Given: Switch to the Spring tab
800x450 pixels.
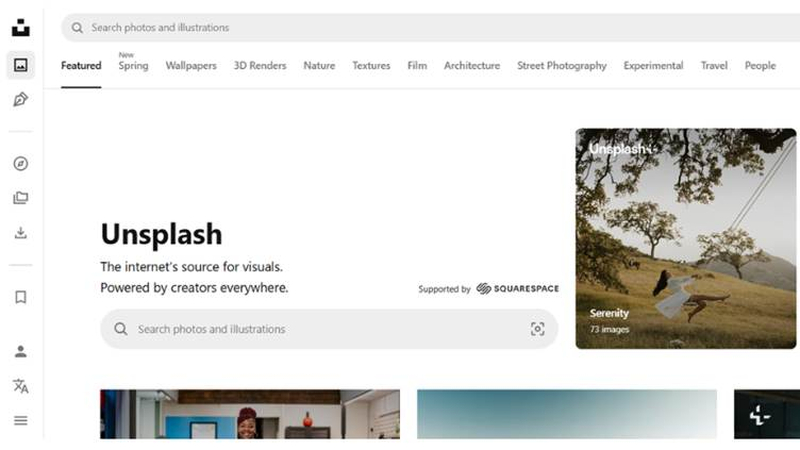Looking at the screenshot, I should tap(133, 65).
